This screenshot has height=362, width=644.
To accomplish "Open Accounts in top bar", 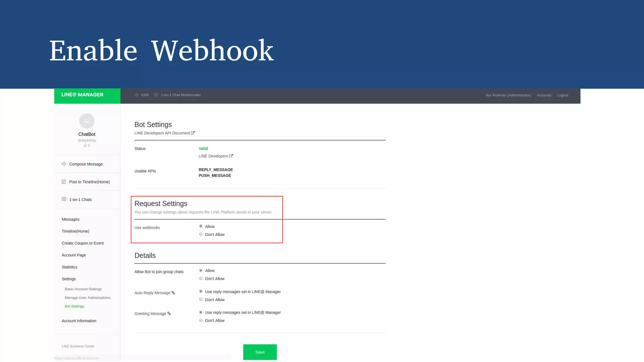I will pos(544,95).
